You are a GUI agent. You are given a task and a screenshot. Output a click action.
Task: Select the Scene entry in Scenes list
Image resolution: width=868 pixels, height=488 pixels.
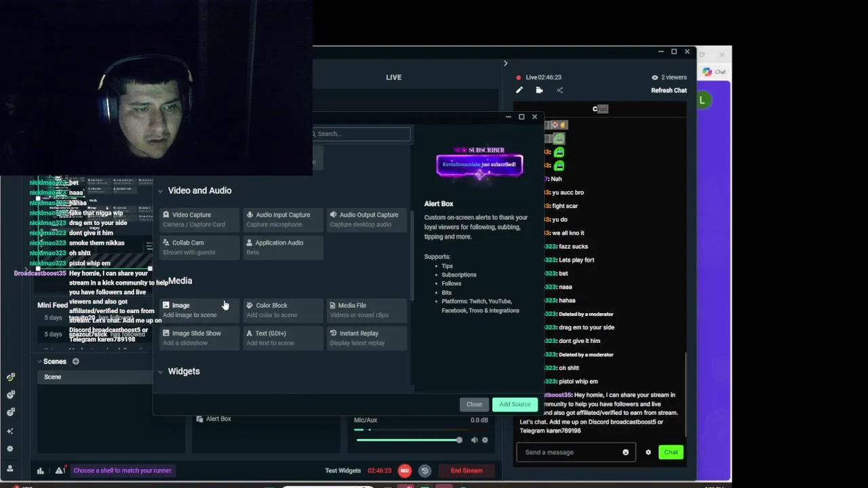95,377
